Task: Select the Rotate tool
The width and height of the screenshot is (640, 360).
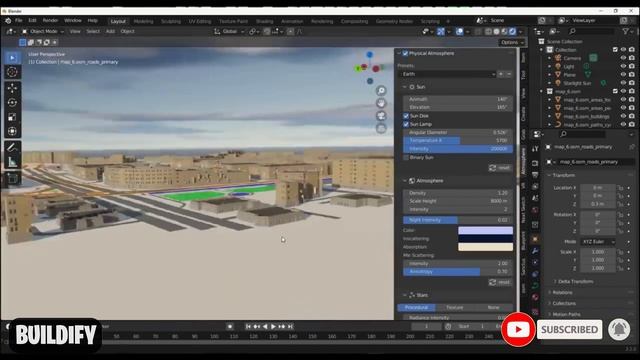Action: pos(12,102)
